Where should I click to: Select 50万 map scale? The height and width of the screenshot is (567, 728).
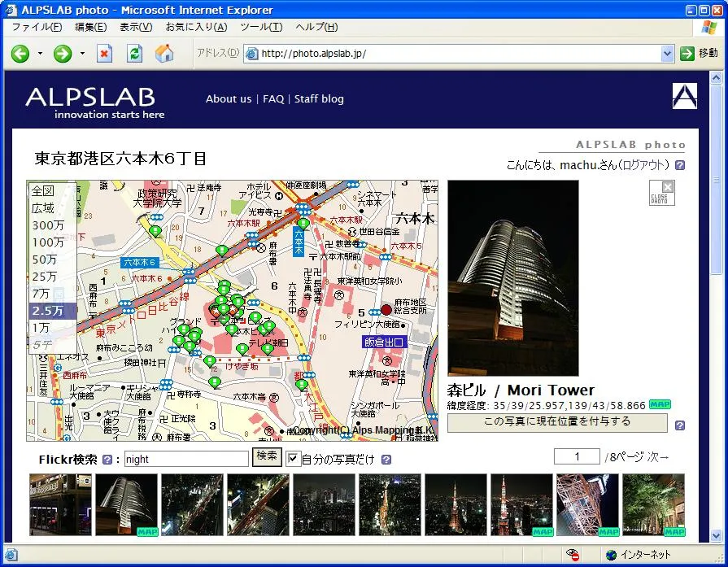[x=45, y=260]
